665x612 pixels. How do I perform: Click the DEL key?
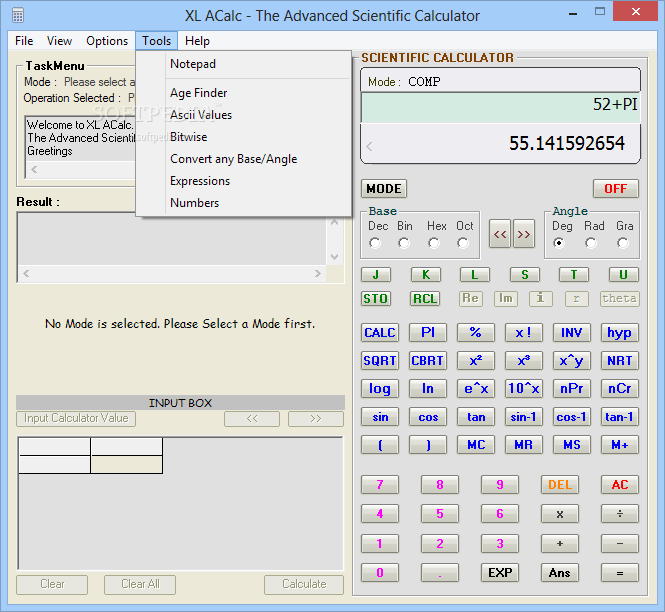(x=560, y=485)
